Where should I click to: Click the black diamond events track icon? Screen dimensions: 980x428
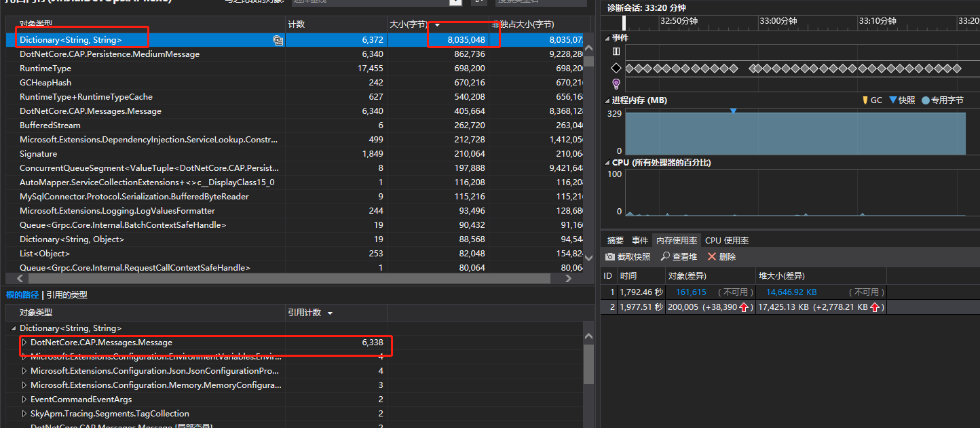[x=616, y=68]
